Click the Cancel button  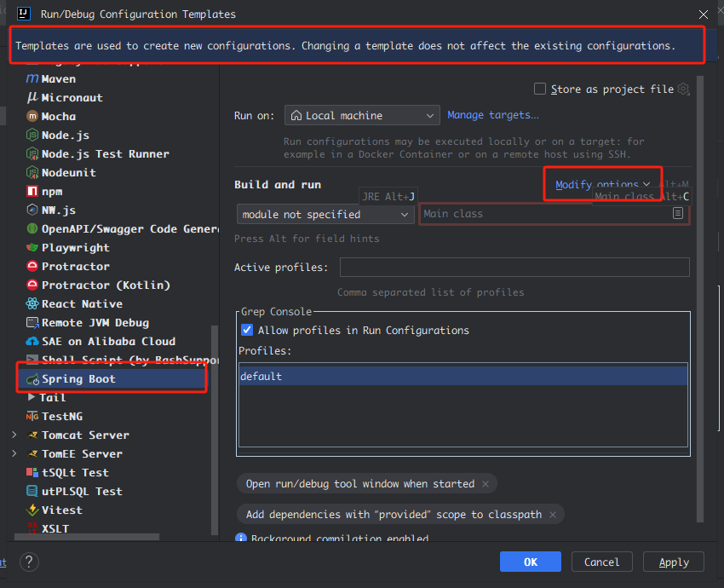[601, 562]
